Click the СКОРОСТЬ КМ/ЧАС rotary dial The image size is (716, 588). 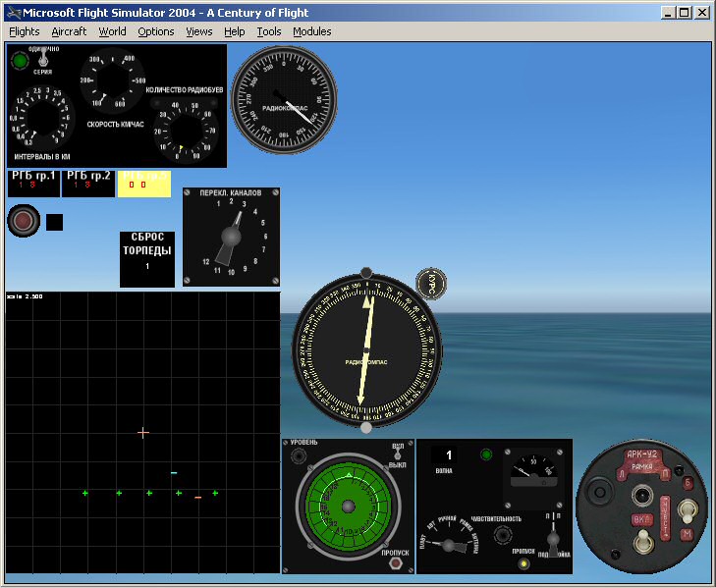tap(113, 80)
